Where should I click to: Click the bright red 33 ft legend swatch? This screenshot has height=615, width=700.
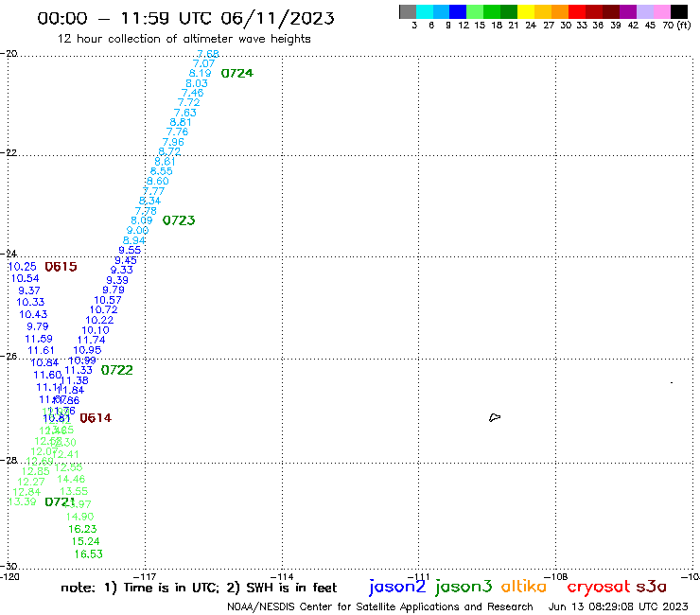pyautogui.click(x=577, y=11)
